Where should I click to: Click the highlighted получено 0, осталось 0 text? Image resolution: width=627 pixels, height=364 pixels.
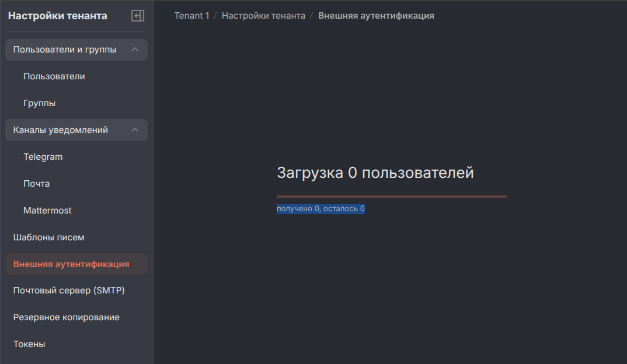321,209
